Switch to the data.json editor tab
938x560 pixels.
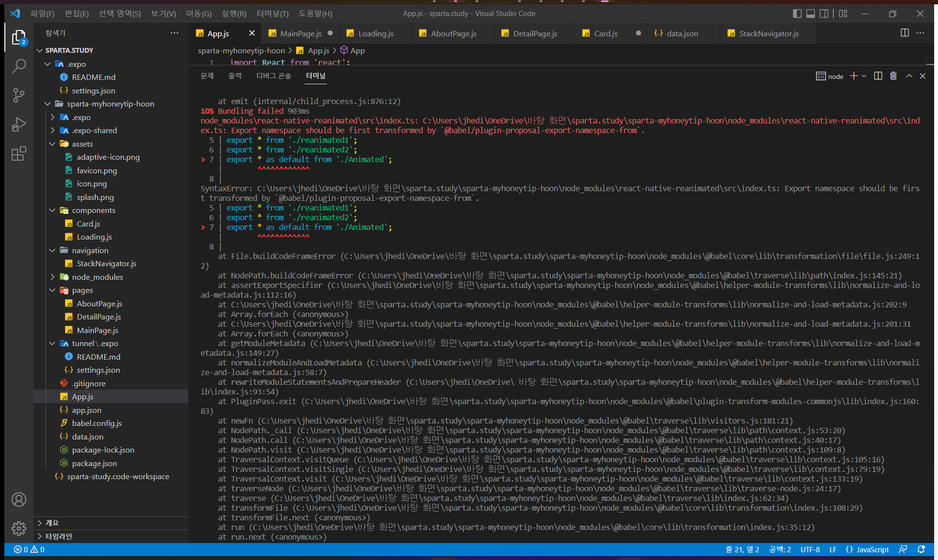tap(682, 33)
